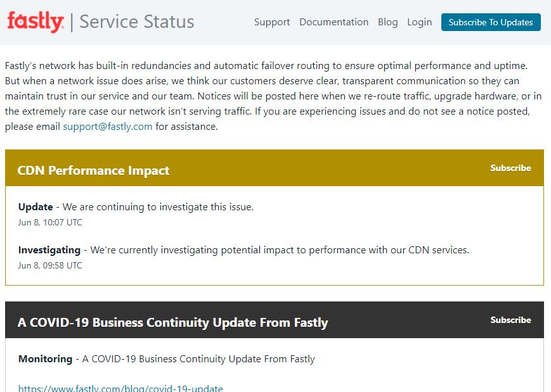Subscribe to the CDN Performance Impact incident
The width and height of the screenshot is (551, 392).
click(x=510, y=168)
